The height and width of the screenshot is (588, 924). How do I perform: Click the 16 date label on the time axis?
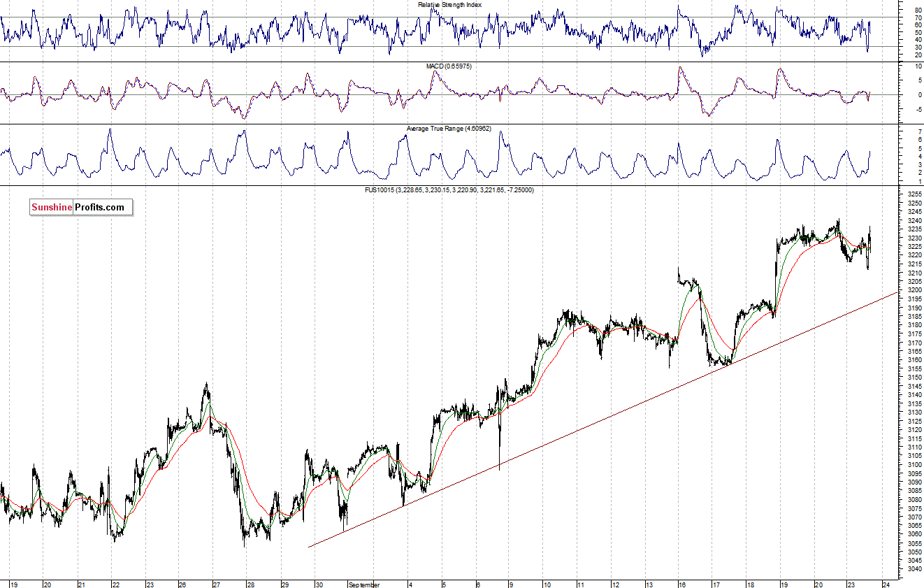pyautogui.click(x=681, y=584)
